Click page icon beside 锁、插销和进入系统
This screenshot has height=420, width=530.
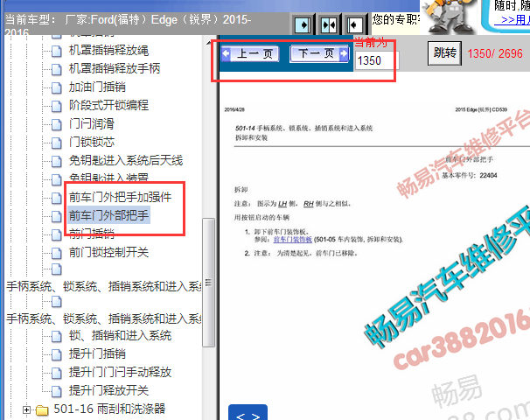57,336
